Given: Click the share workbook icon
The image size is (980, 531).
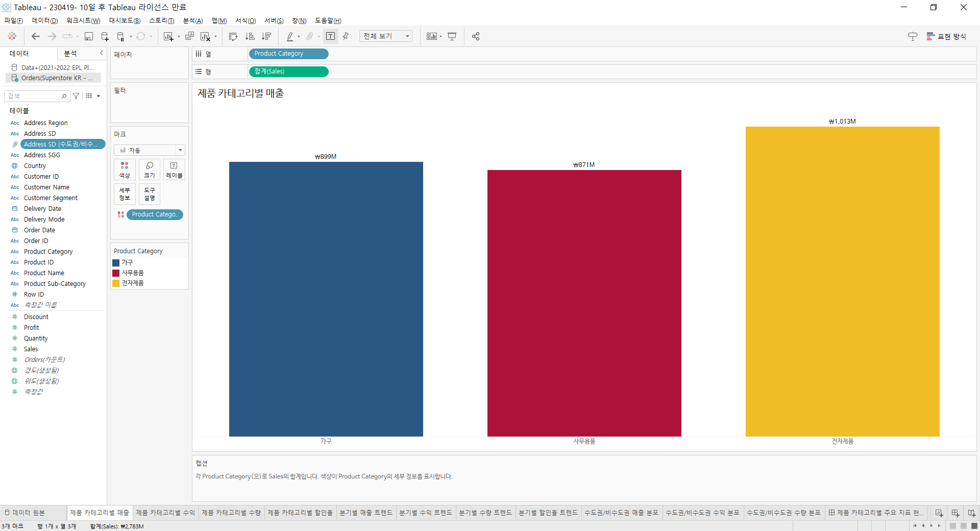Looking at the screenshot, I should click(476, 36).
